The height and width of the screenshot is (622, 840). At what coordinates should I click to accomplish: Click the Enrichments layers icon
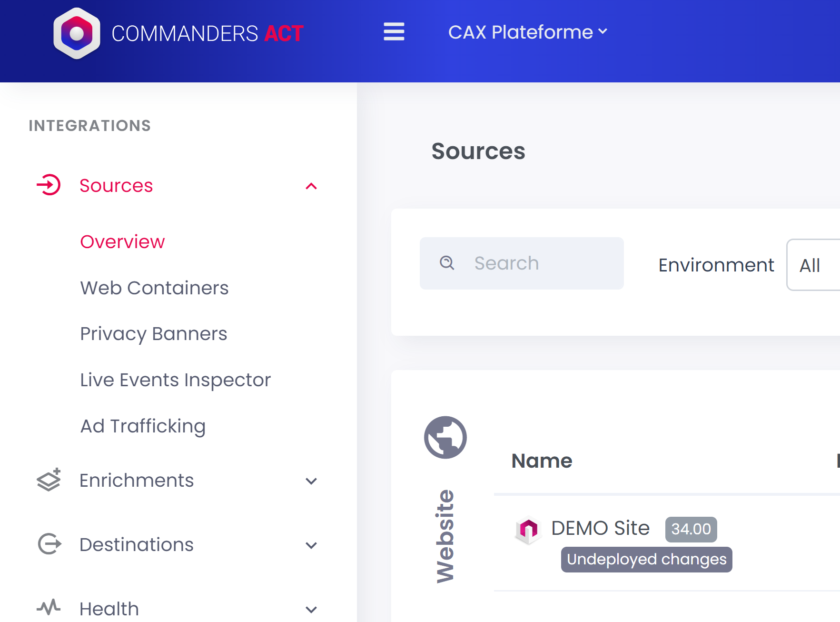(x=49, y=480)
